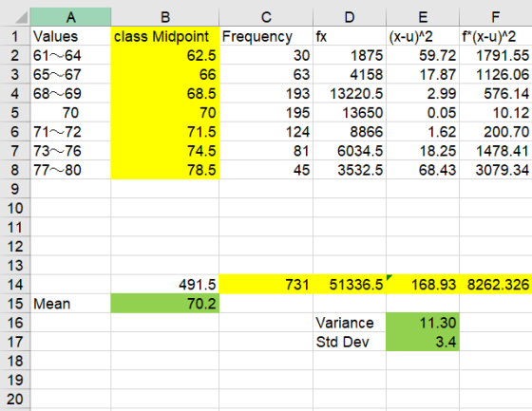
Task: Select the '77~80' values cell
Action: [70, 170]
